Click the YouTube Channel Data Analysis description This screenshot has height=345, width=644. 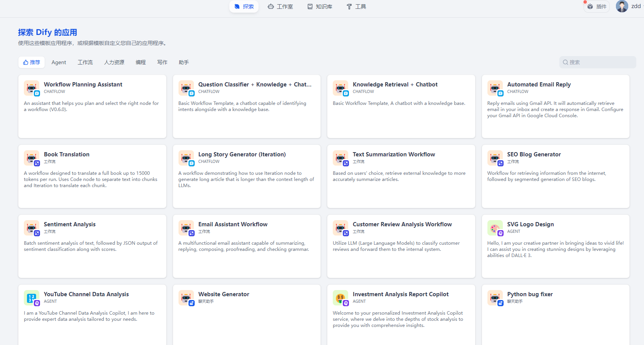pos(89,316)
